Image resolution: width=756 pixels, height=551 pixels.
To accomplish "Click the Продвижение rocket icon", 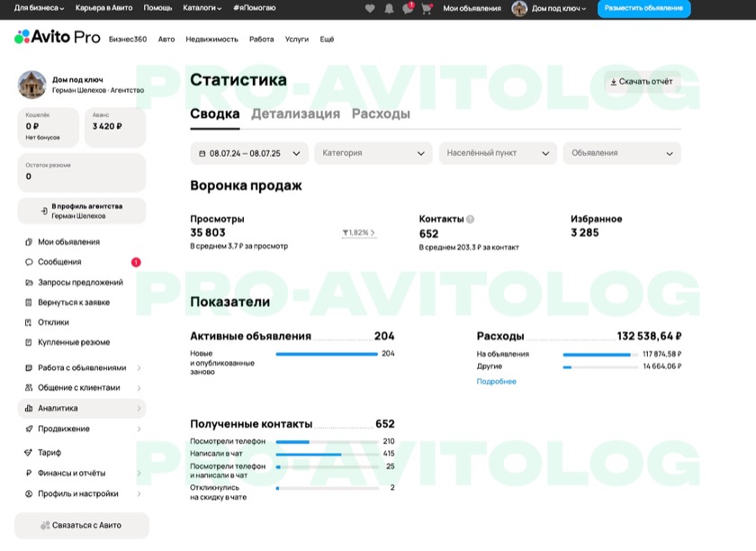I will [x=29, y=429].
